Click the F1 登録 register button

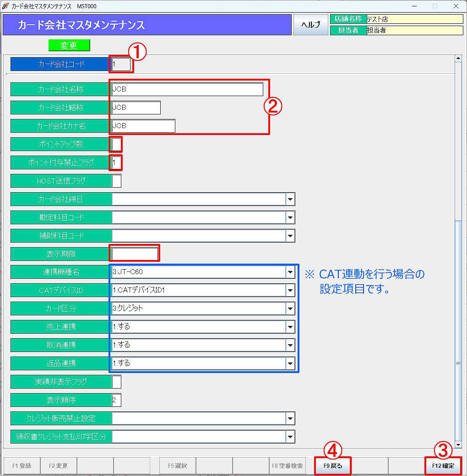(22, 465)
